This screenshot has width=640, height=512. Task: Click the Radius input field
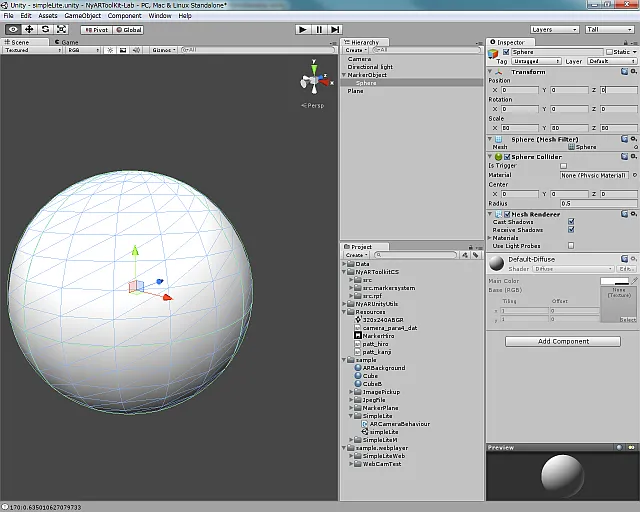click(x=598, y=203)
